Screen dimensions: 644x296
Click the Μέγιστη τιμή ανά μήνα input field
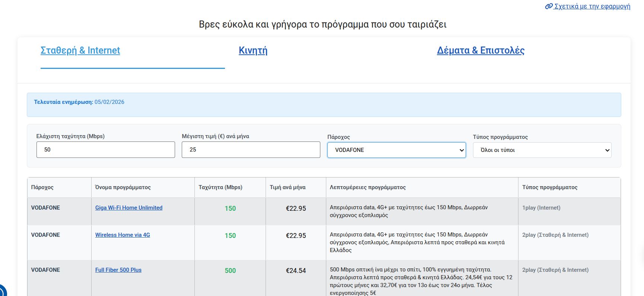point(251,150)
